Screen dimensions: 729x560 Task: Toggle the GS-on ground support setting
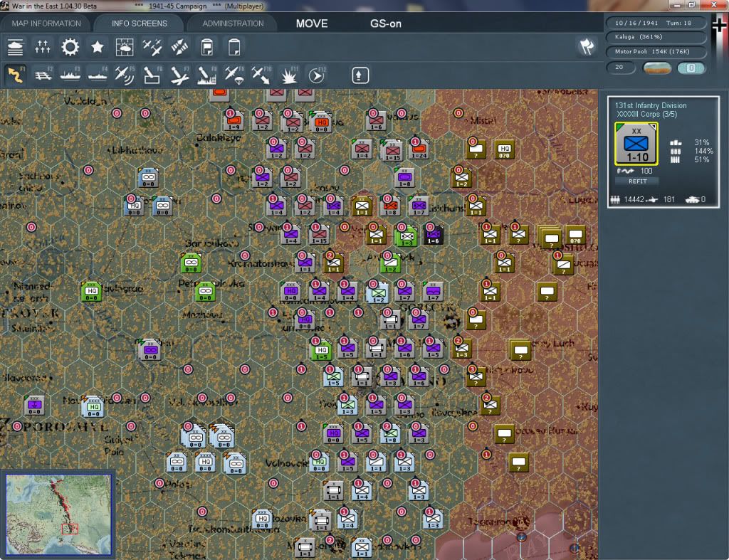385,23
